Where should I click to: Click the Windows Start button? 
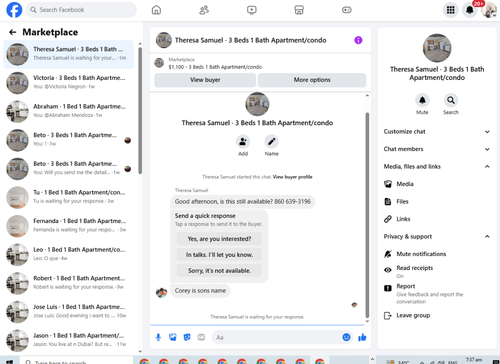(10, 361)
